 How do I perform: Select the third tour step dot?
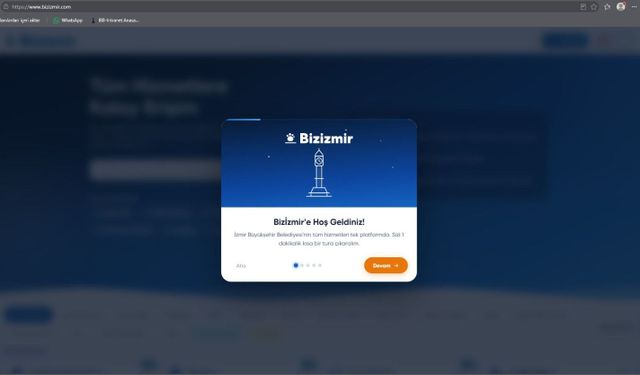point(308,265)
